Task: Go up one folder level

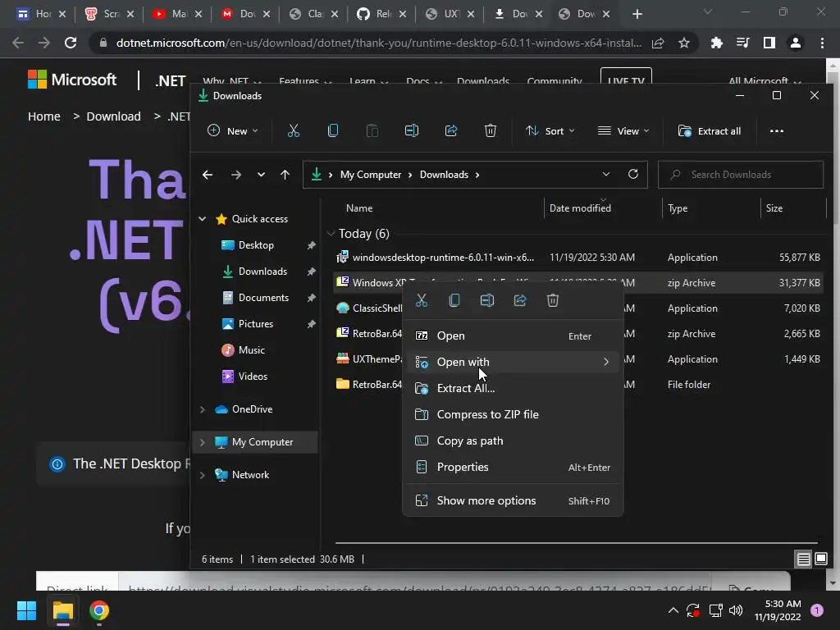Action: pyautogui.click(x=285, y=175)
